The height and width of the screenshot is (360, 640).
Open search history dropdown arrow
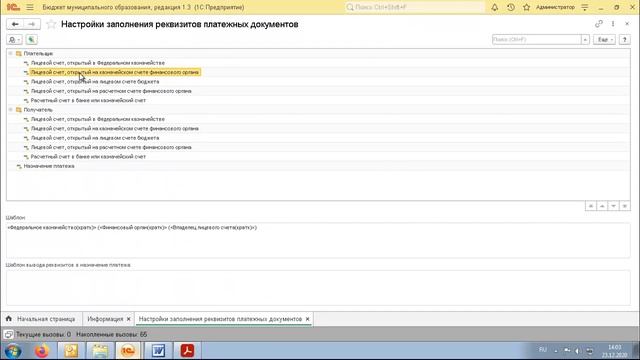(585, 40)
